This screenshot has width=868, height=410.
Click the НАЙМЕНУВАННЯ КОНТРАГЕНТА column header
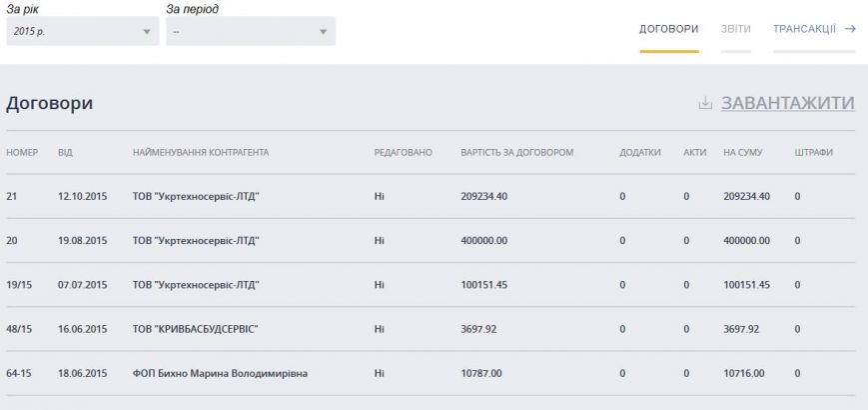[x=201, y=152]
